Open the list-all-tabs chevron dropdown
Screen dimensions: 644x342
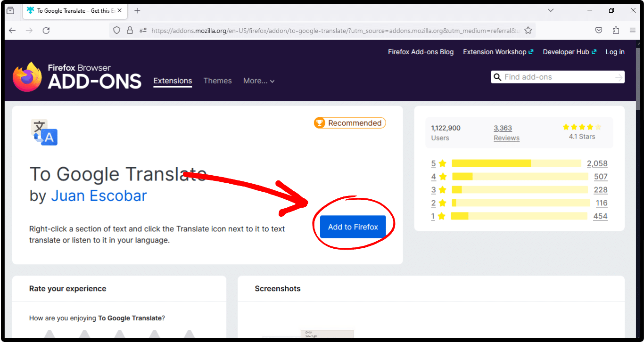point(551,10)
